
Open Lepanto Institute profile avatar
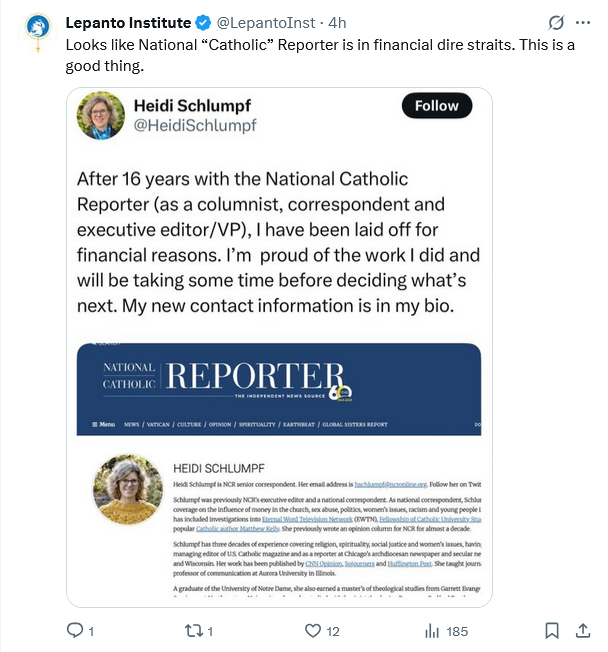coord(37,29)
